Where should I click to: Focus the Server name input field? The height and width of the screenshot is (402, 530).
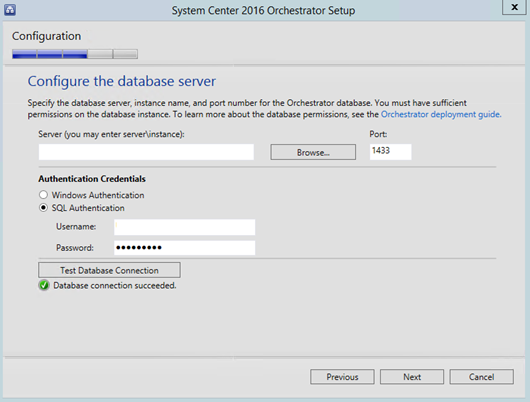pyautogui.click(x=146, y=152)
